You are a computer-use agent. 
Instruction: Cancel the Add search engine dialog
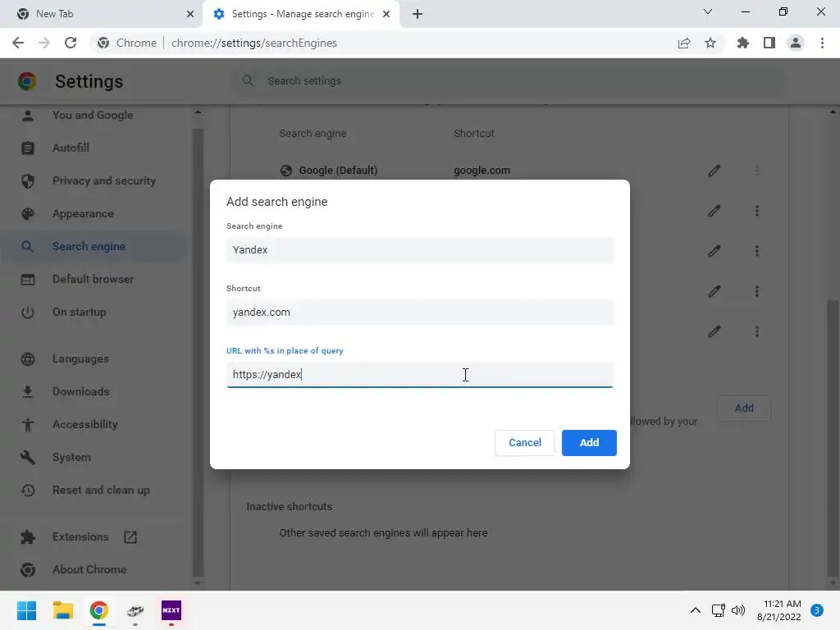click(x=524, y=442)
